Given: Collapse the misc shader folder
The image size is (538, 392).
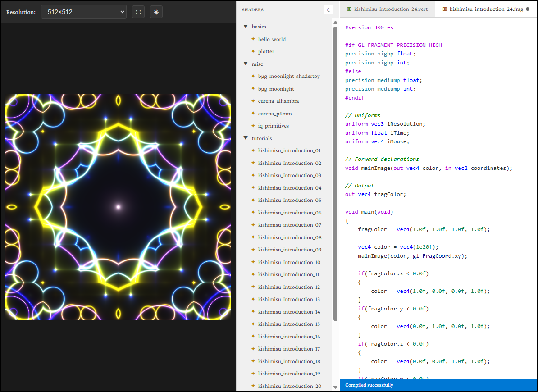Looking at the screenshot, I should click(246, 64).
